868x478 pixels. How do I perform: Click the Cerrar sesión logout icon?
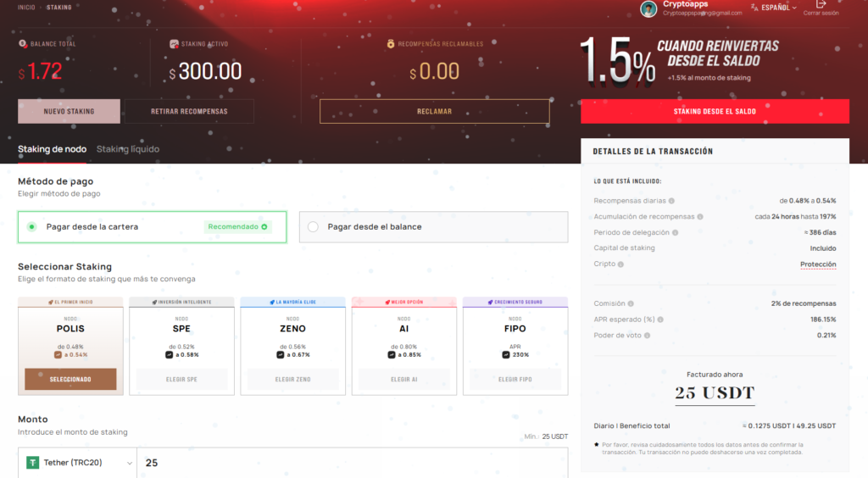tap(820, 5)
